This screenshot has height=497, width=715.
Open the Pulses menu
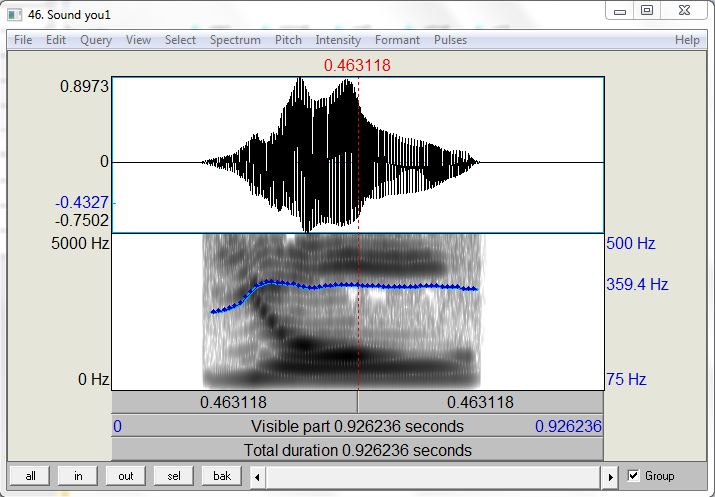pyautogui.click(x=450, y=40)
